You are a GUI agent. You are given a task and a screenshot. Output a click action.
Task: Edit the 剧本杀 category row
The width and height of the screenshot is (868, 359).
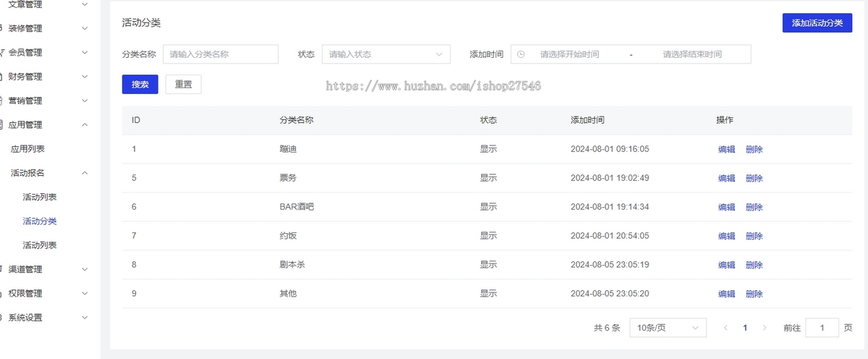(x=726, y=265)
